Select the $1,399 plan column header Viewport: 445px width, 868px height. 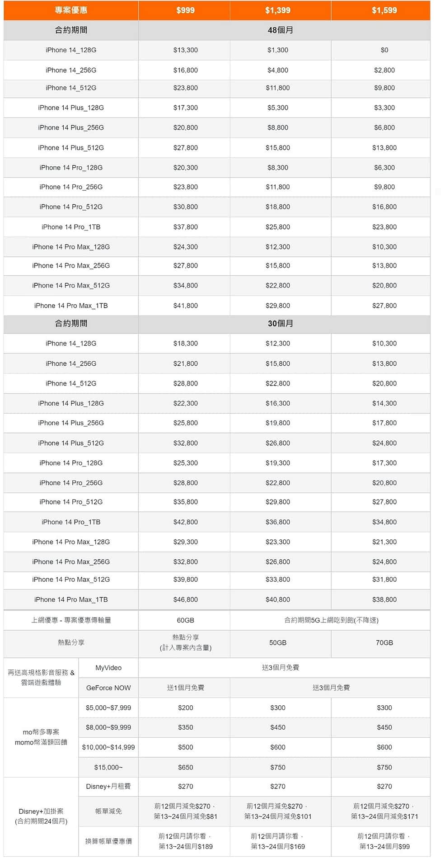coord(278,10)
